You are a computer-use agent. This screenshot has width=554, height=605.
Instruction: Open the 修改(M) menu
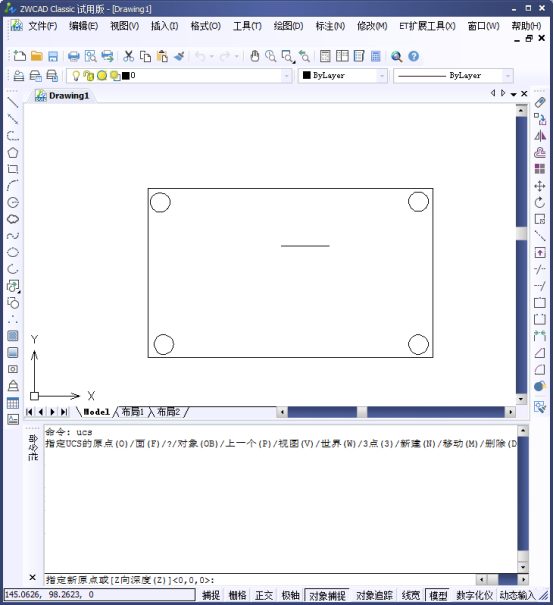pos(372,26)
